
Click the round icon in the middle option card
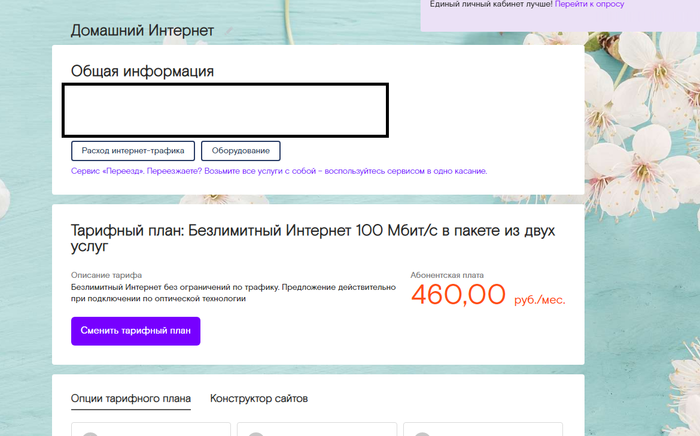[257, 433]
